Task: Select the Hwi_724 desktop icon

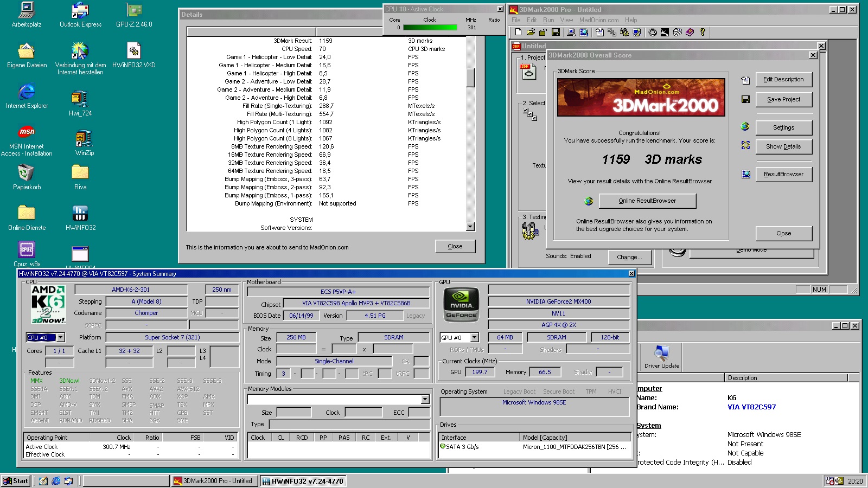Action: pyautogui.click(x=80, y=103)
